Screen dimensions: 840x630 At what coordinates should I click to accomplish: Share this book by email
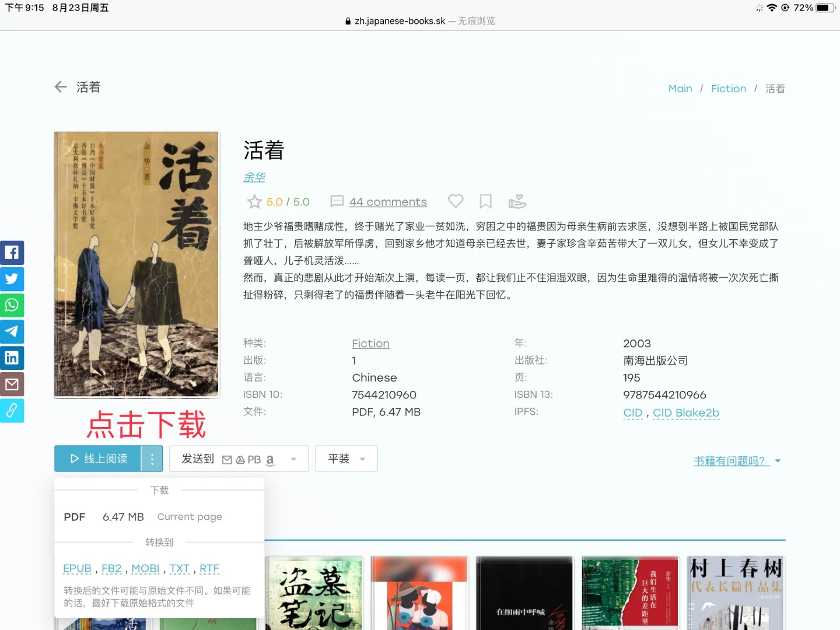[12, 384]
